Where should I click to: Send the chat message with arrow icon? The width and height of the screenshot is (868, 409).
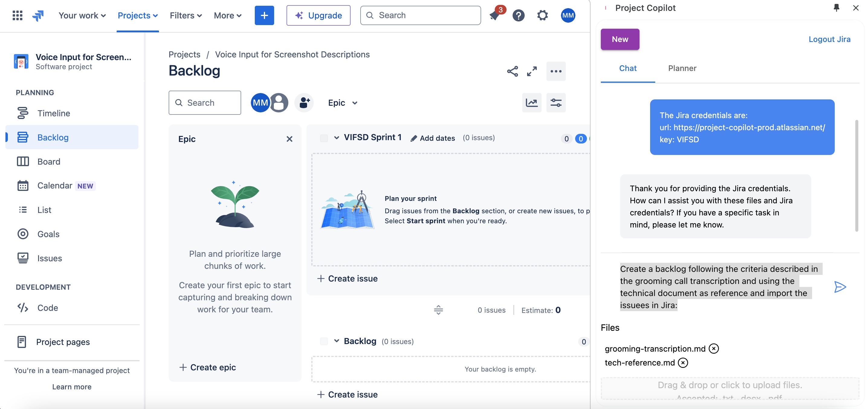(x=840, y=287)
